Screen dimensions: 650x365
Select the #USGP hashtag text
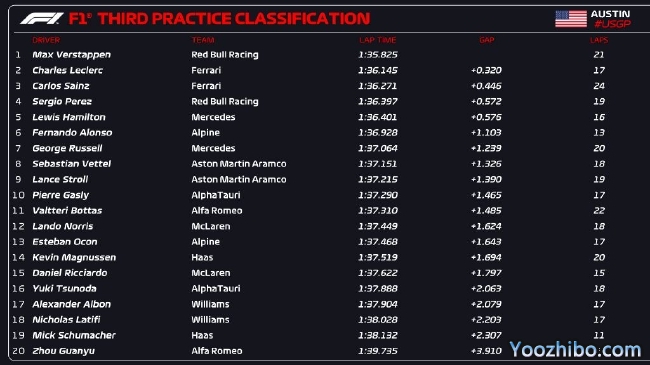(612, 24)
